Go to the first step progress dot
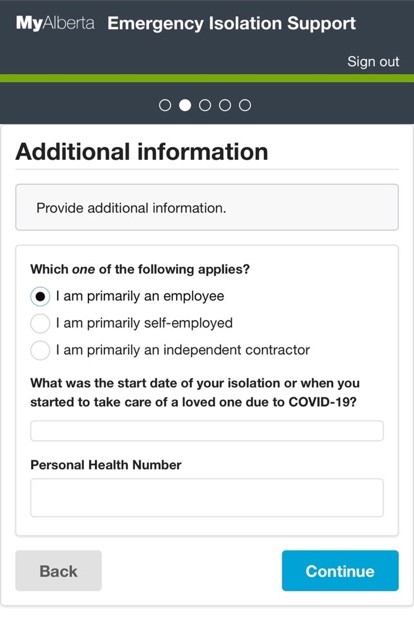This screenshot has height=619, width=414. click(165, 105)
